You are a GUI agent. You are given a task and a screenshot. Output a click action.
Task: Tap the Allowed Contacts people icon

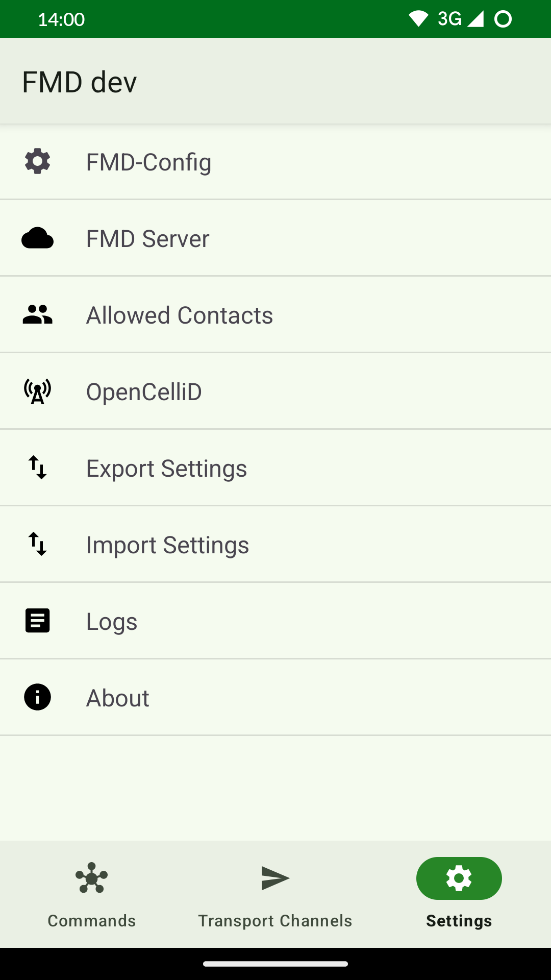[x=38, y=314]
